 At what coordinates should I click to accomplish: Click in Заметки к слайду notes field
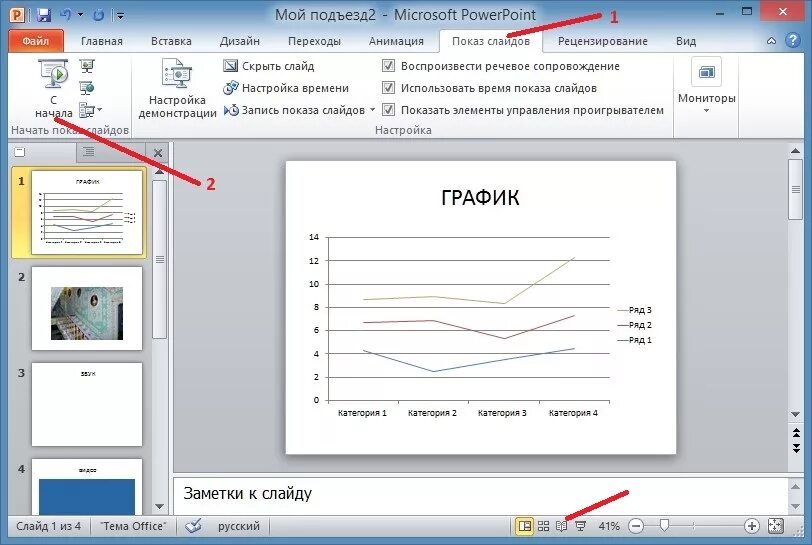pyautogui.click(x=481, y=494)
